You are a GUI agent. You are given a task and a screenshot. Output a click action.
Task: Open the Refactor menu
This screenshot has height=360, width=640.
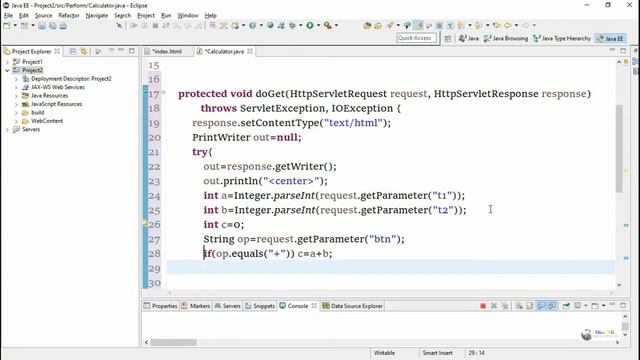69,16
